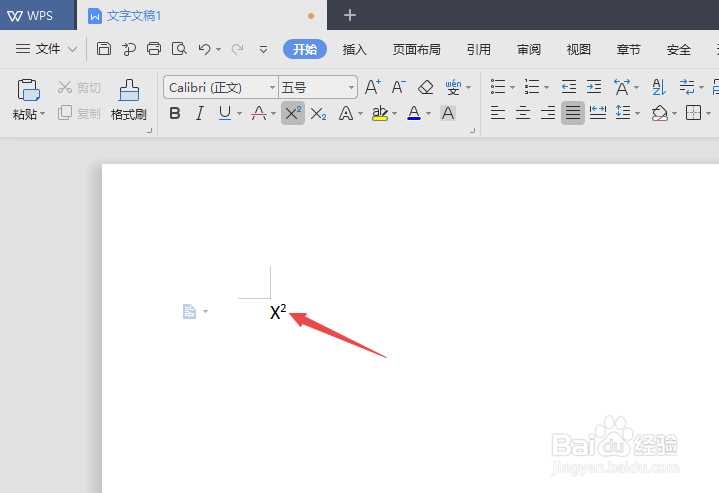Align text left
This screenshot has height=493, width=719.
[498, 112]
